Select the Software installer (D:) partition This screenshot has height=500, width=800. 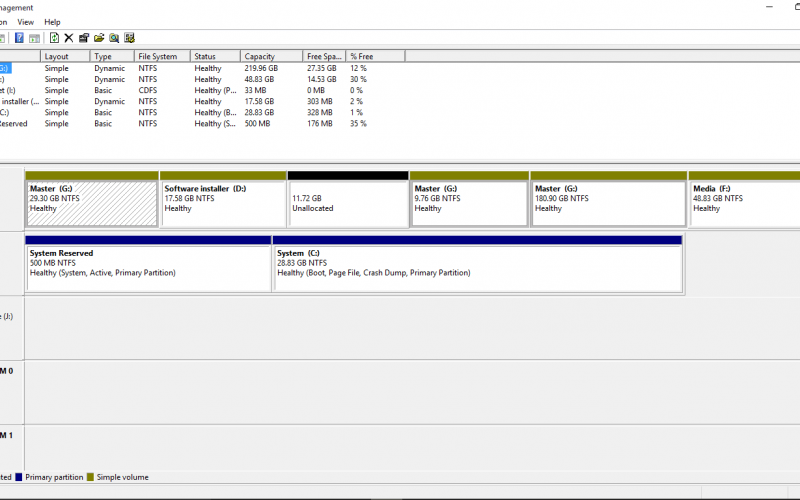(x=223, y=203)
